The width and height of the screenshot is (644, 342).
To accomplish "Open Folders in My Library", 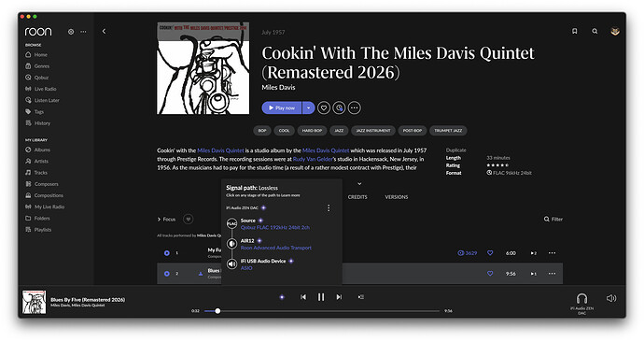I will coord(37,219).
